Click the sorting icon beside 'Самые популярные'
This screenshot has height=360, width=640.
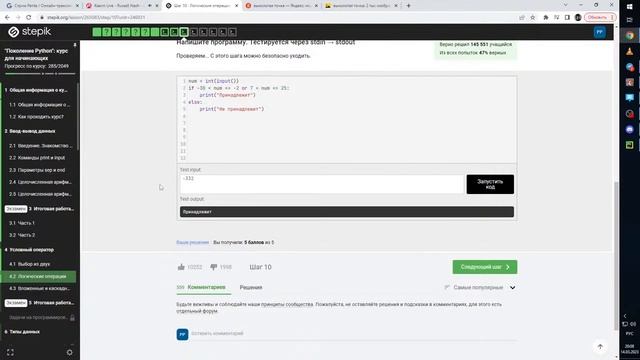pos(447,287)
